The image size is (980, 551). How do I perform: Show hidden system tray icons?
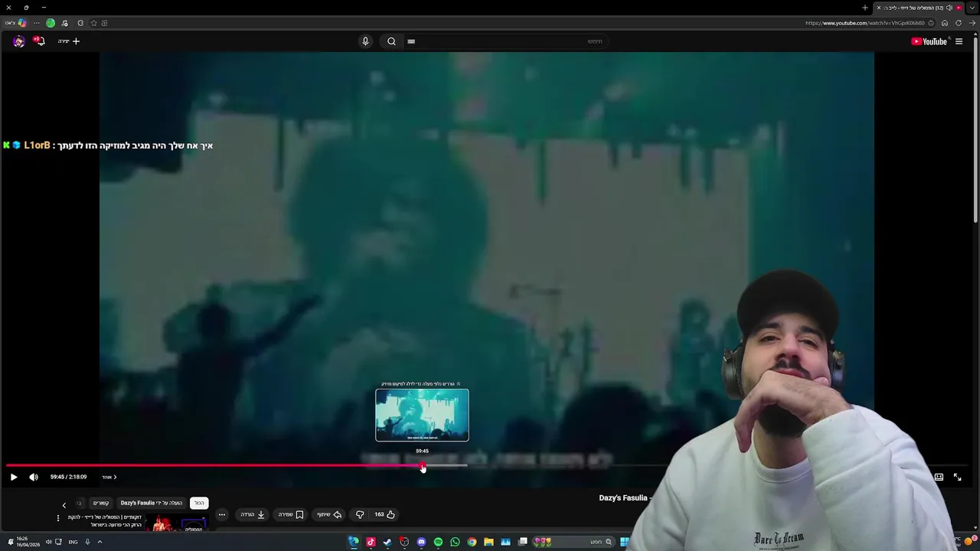tap(100, 542)
